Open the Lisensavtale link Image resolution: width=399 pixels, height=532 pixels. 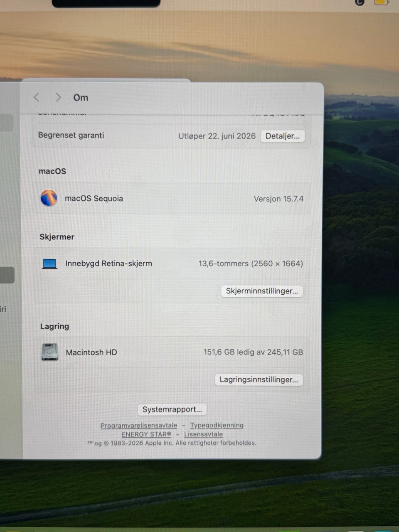203,434
